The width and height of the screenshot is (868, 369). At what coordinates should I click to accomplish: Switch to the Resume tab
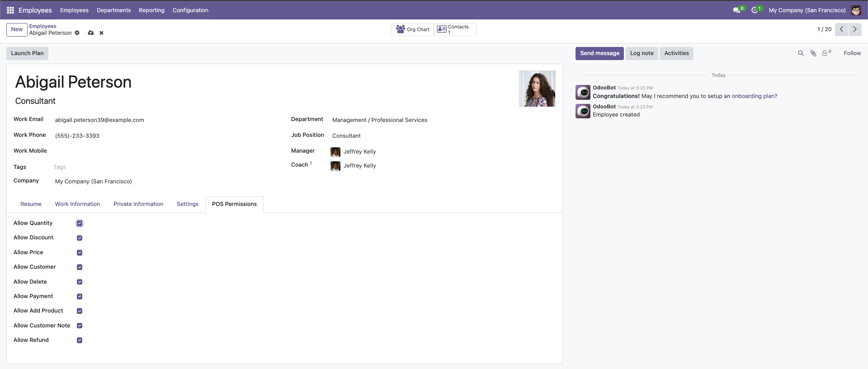coord(31,204)
